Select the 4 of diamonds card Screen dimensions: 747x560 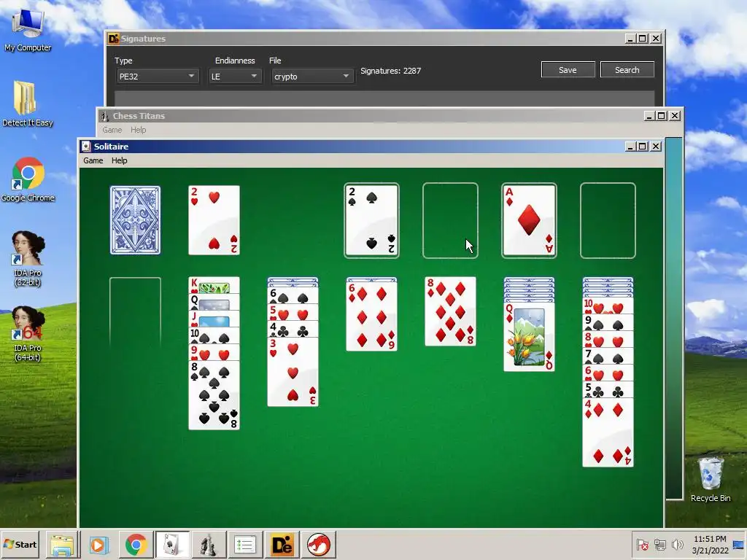pyautogui.click(x=608, y=432)
